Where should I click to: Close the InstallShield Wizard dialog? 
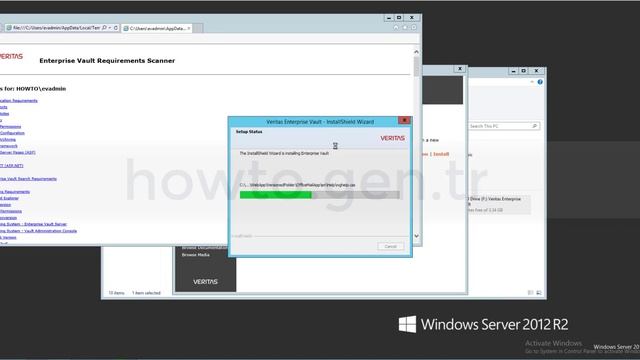(404, 120)
